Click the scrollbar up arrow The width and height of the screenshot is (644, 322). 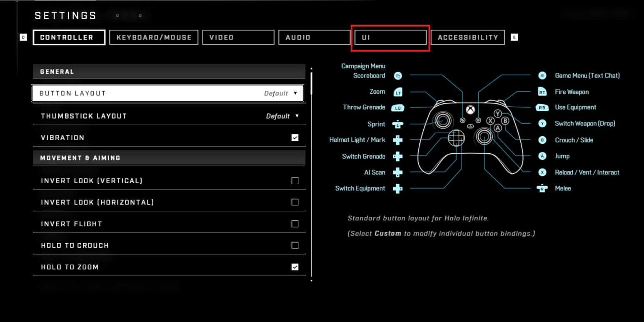coord(311,68)
